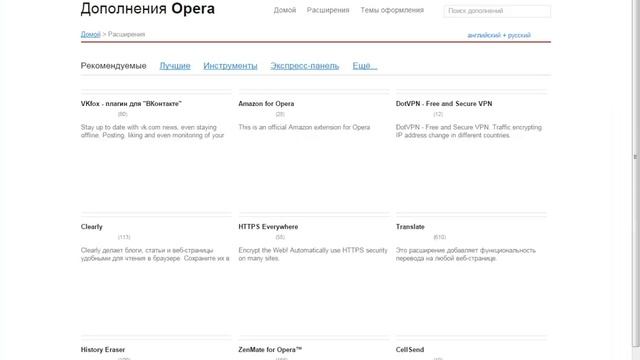Open the HTTPS Everywhere extension
This screenshot has height=360, width=640.
pos(268,227)
